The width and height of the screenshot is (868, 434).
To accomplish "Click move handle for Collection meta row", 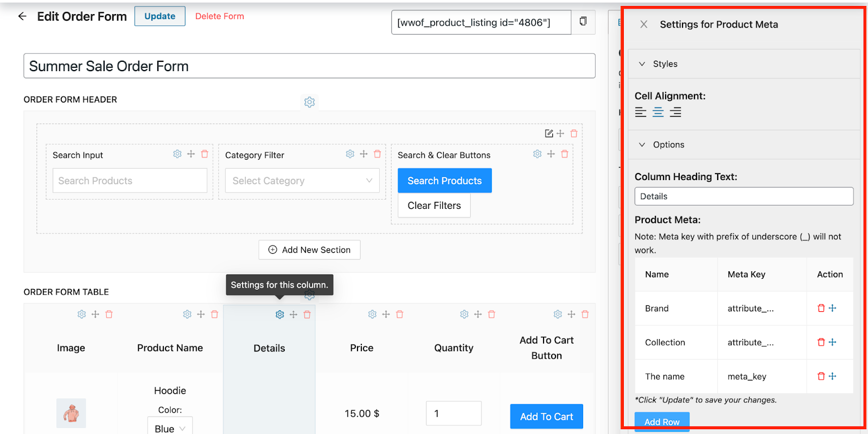I will pos(833,342).
